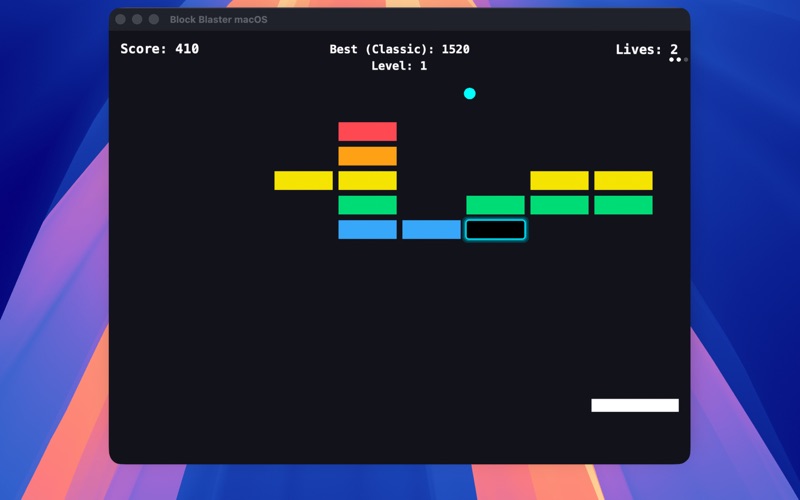Click the leftmost yellow brick
This screenshot has height=500, width=800.
pyautogui.click(x=304, y=181)
